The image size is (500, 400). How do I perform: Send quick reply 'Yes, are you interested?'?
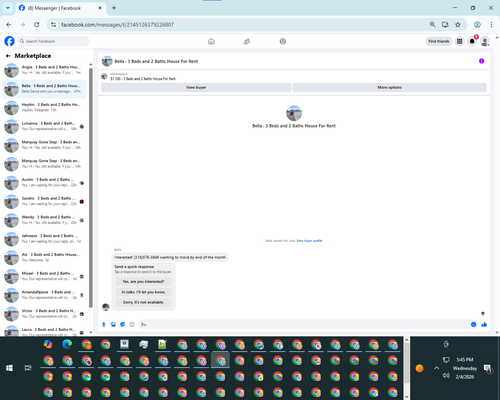coord(143,282)
